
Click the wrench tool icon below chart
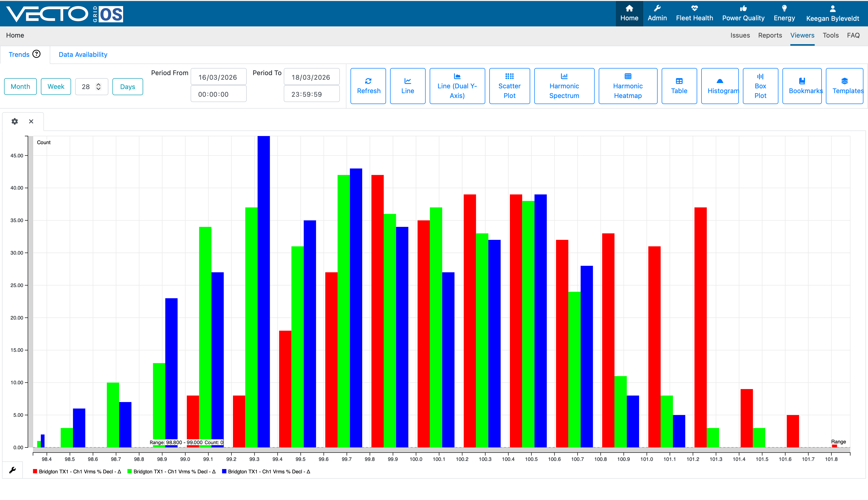(13, 470)
